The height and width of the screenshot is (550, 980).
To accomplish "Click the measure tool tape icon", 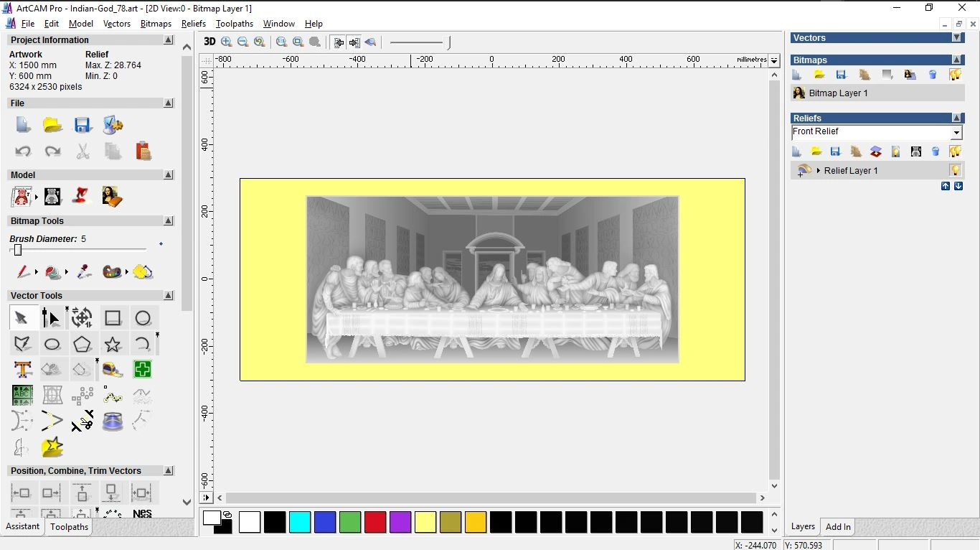I will pyautogui.click(x=113, y=370).
